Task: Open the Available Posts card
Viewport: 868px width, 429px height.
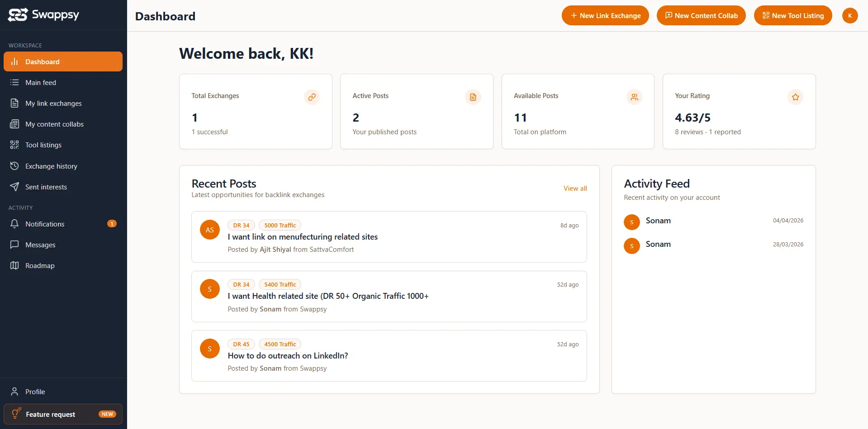Action: pos(578,112)
